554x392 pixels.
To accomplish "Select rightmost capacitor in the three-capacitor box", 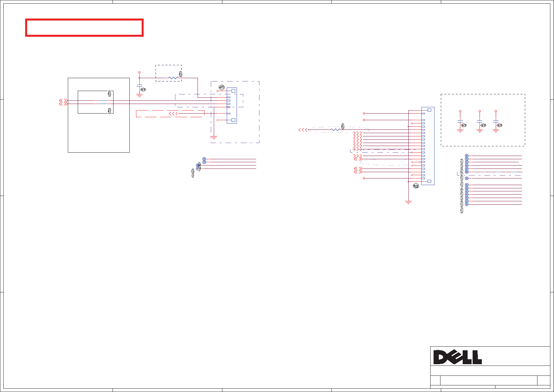I will point(496,122).
